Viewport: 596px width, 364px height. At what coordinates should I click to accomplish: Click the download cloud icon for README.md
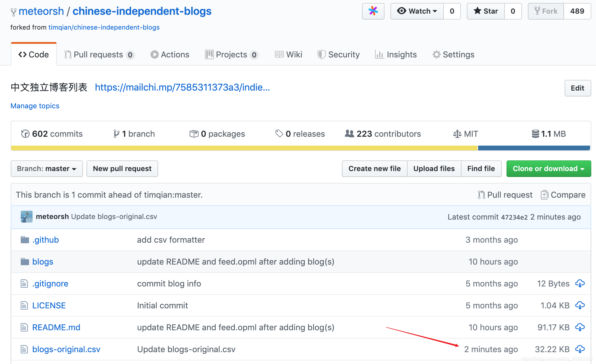point(580,327)
